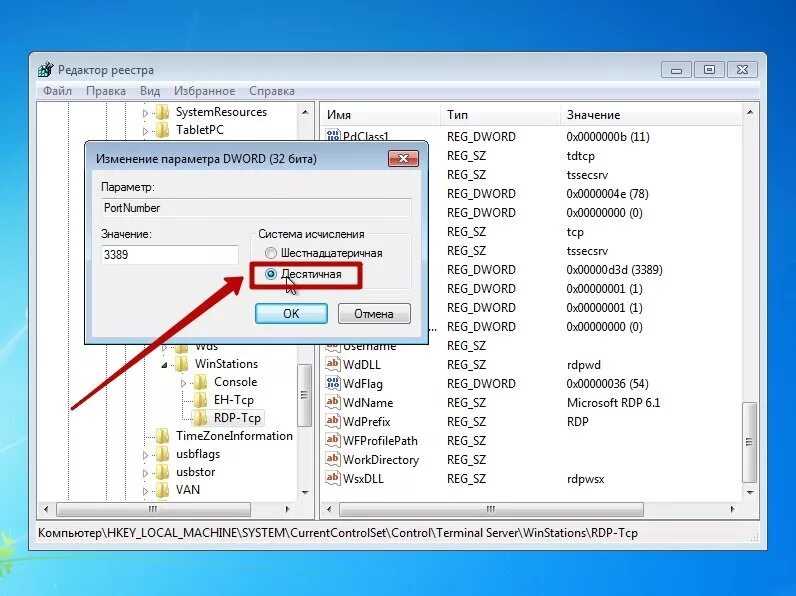Click the value 0x00000d3d (3389)
This screenshot has height=596, width=796.
click(x=614, y=270)
